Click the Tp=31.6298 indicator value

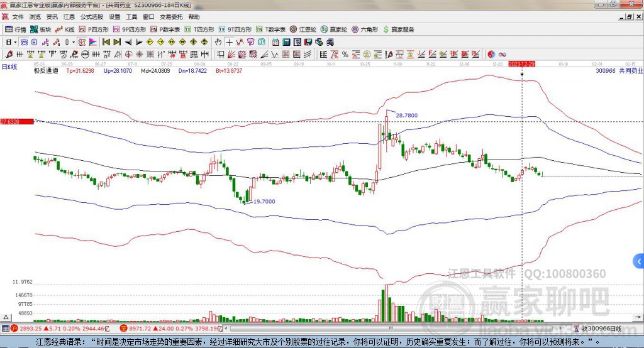click(x=80, y=70)
